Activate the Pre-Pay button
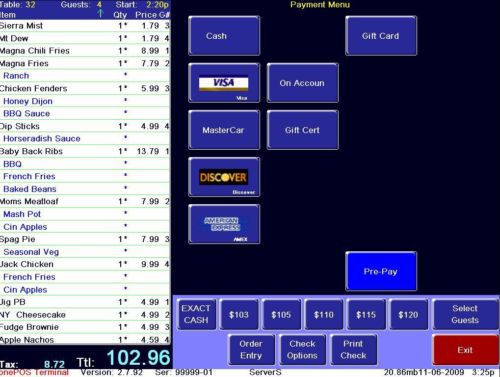Screen dimensions: 500x377 click(381, 271)
